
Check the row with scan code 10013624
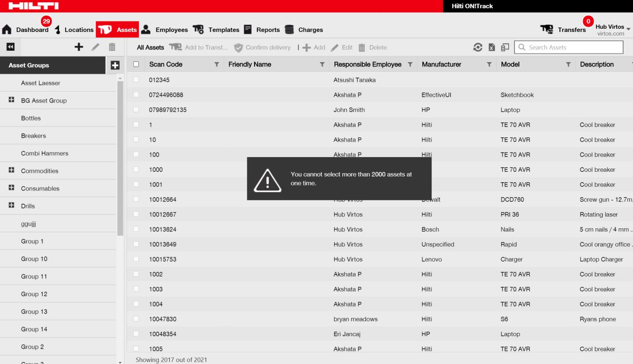pos(136,229)
